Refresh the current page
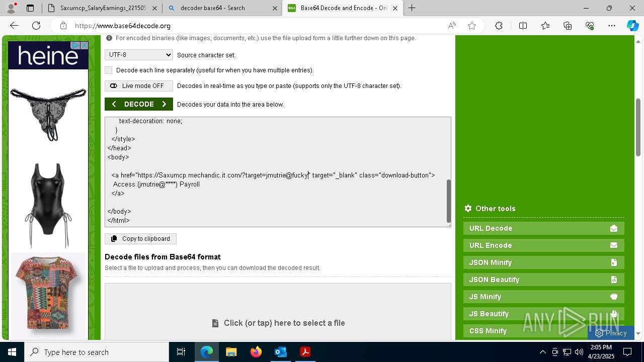The height and width of the screenshot is (362, 644). pos(36,26)
